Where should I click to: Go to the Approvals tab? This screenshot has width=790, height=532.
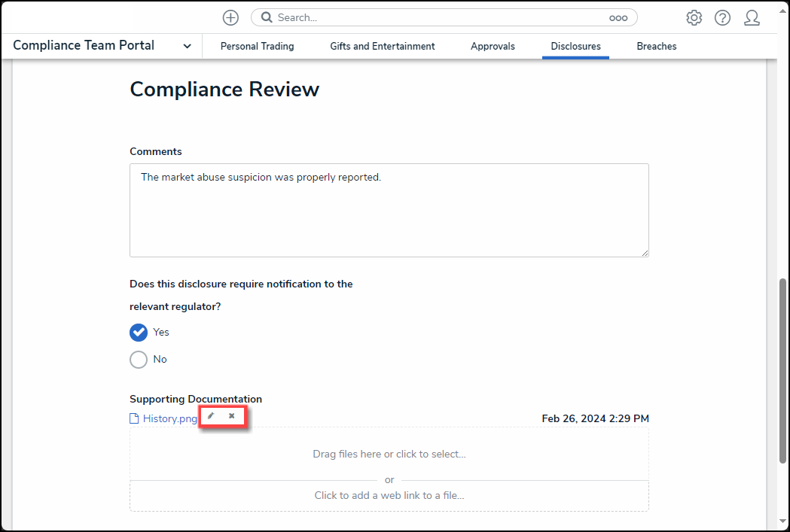493,46
